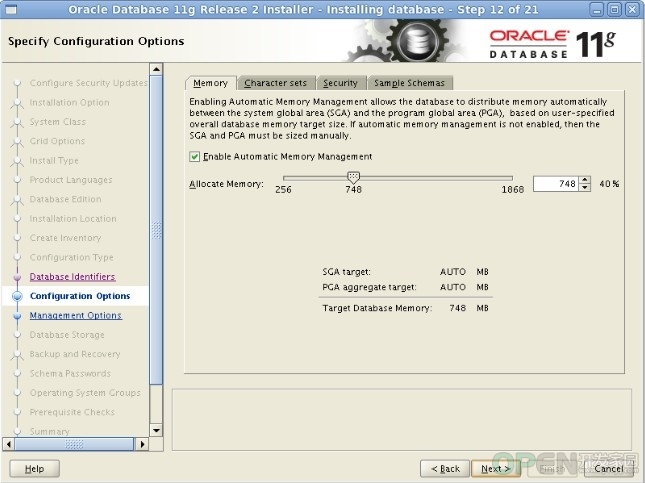Image resolution: width=645 pixels, height=483 pixels.
Task: Click the vertical scrollbar thumb in step list
Action: coord(156,230)
